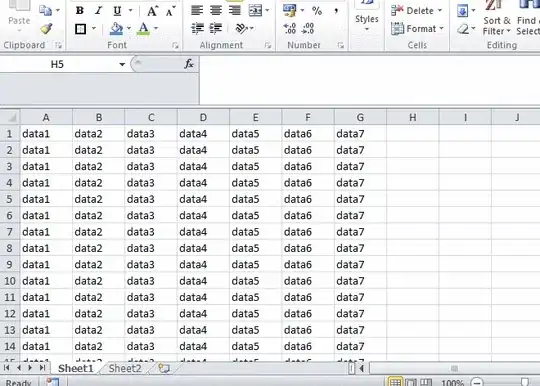
Task: Click the Decrease Indent icon
Action: coord(197,29)
